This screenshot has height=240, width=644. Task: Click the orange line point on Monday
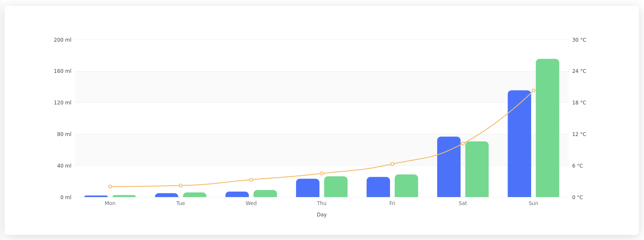click(110, 187)
